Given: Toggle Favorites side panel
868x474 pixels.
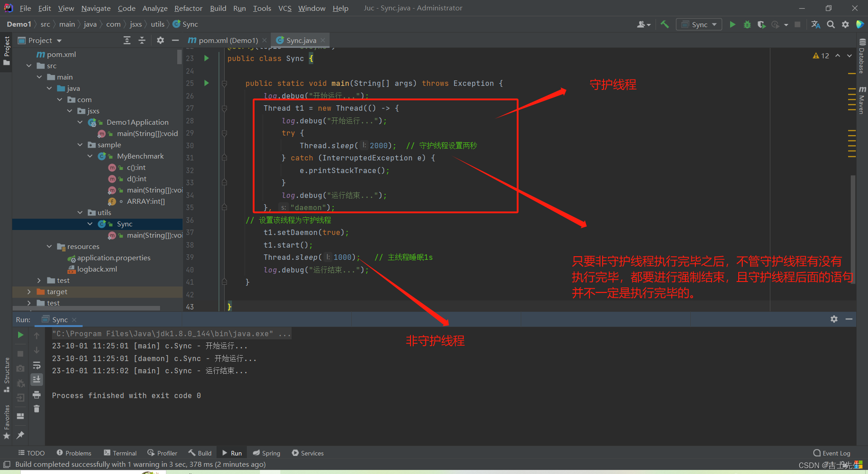Looking at the screenshot, I should tap(6, 422).
